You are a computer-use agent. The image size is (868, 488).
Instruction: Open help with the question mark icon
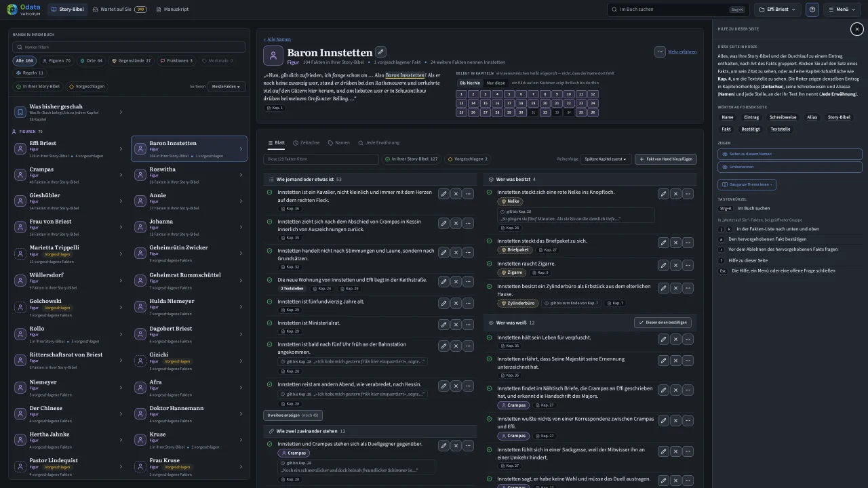point(812,9)
